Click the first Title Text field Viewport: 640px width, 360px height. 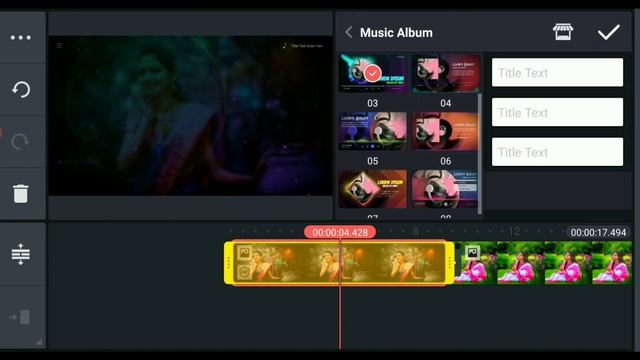(557, 72)
